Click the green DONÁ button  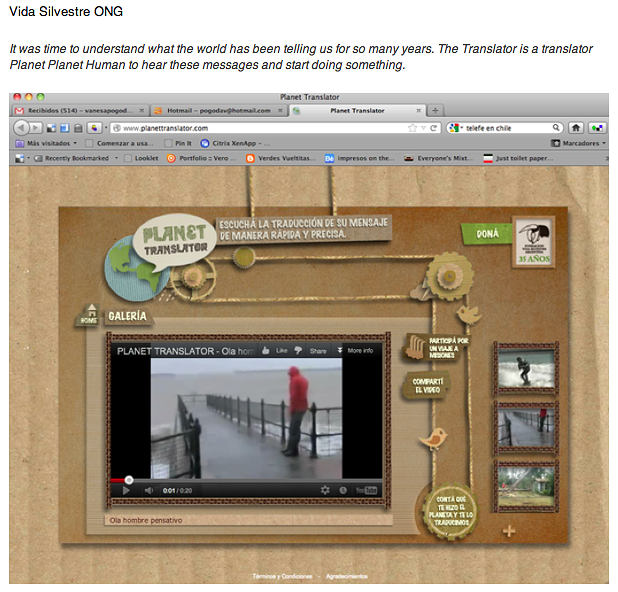tap(487, 234)
